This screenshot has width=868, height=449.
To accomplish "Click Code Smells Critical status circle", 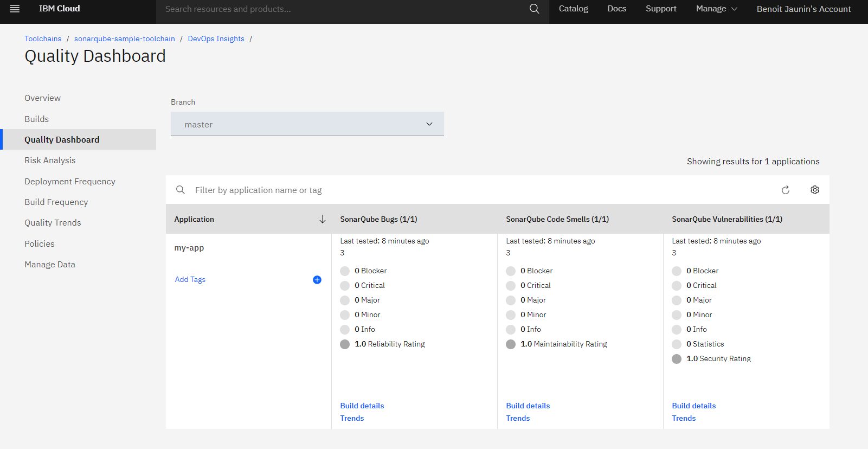I will [511, 286].
